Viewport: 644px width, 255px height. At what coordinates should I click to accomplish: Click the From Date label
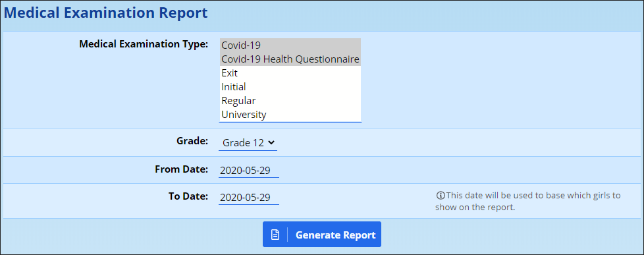click(182, 169)
